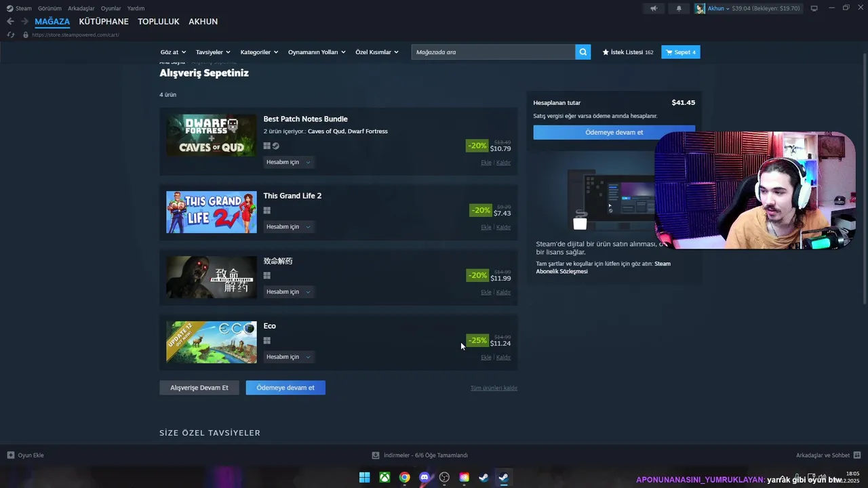Open the notifications bell

tap(679, 8)
